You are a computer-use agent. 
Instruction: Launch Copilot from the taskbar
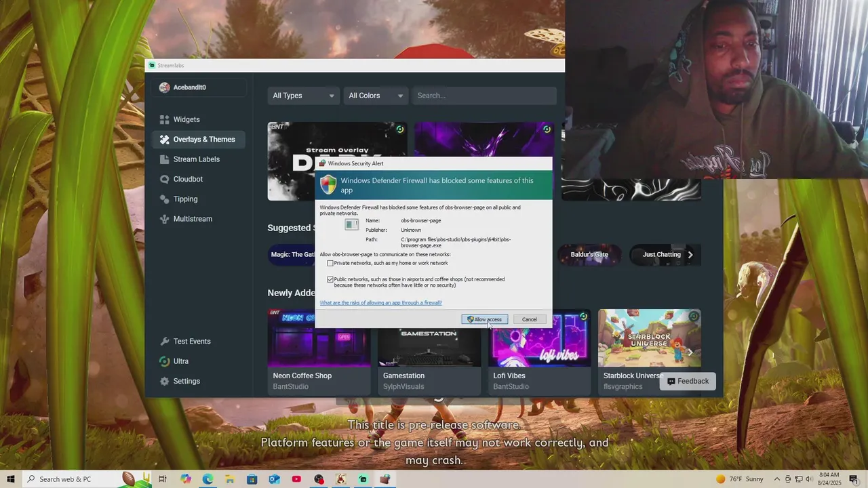(186, 479)
